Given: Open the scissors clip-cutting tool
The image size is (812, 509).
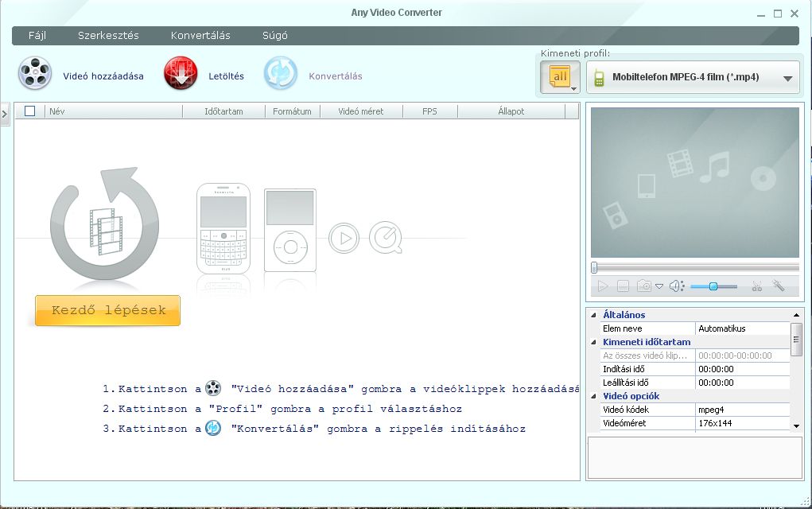Looking at the screenshot, I should (756, 286).
